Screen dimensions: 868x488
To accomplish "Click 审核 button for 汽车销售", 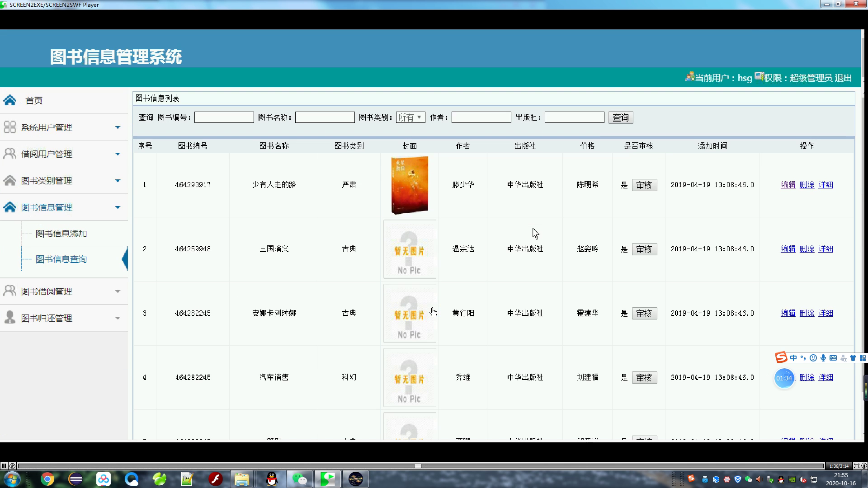I will [x=644, y=378].
